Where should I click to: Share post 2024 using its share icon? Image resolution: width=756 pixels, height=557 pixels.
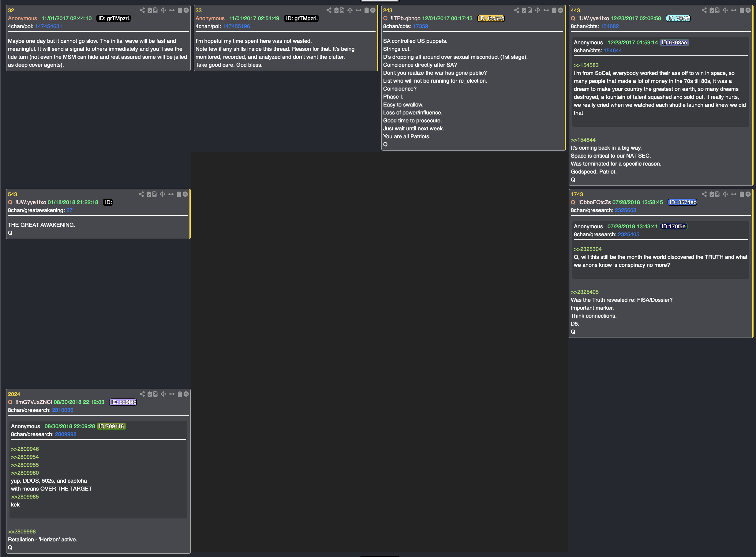coord(142,394)
